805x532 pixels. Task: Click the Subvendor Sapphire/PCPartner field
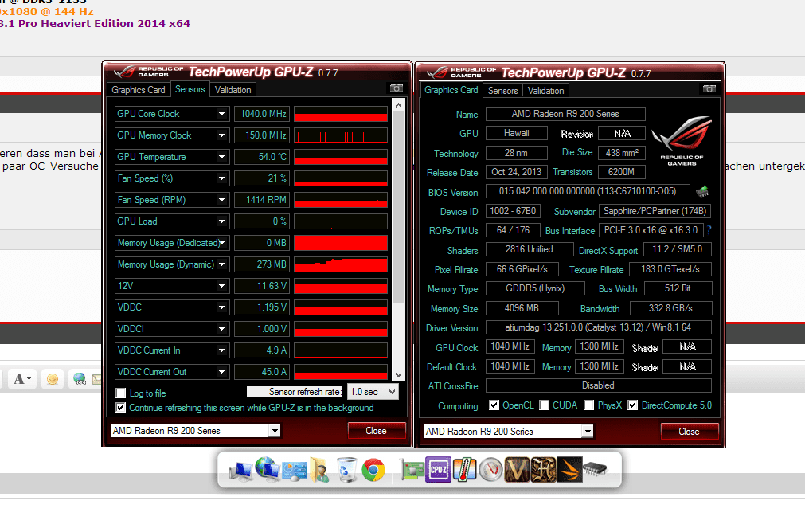655,211
